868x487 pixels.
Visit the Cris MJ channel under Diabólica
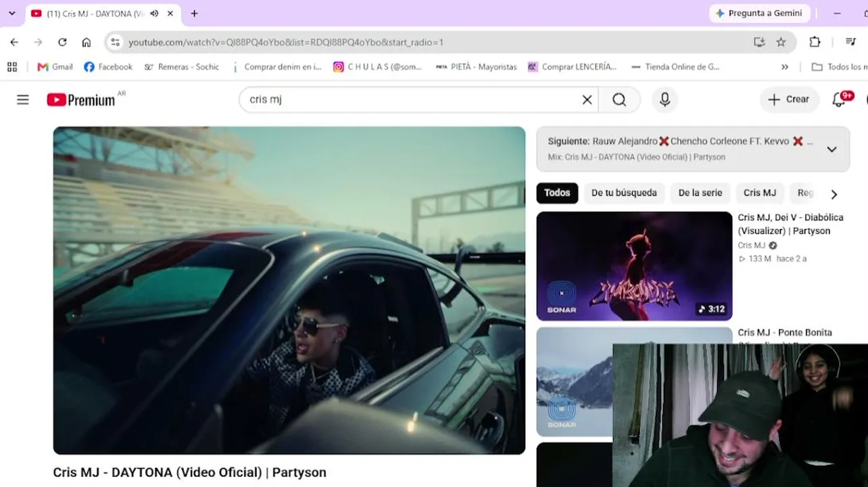coord(752,246)
